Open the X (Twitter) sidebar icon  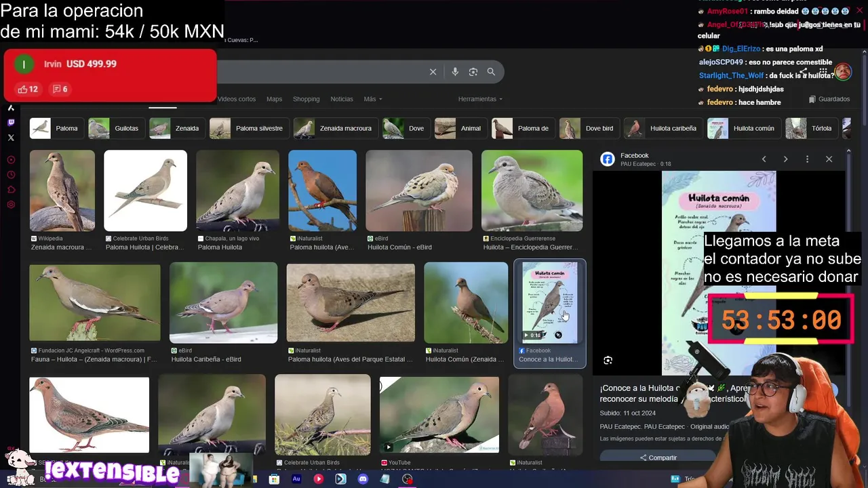(11, 138)
